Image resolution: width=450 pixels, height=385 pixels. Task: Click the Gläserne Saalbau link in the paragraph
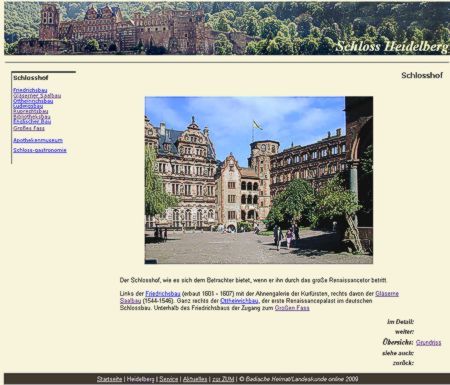pyautogui.click(x=387, y=294)
